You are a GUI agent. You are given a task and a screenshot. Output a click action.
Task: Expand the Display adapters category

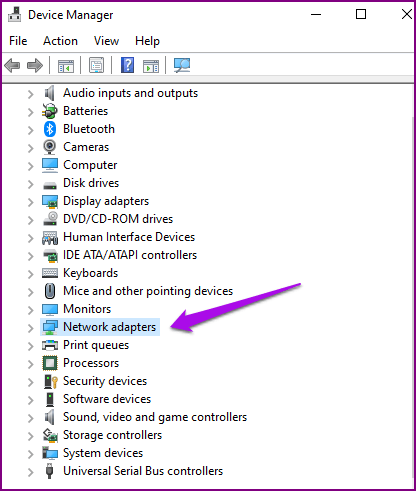tap(31, 202)
